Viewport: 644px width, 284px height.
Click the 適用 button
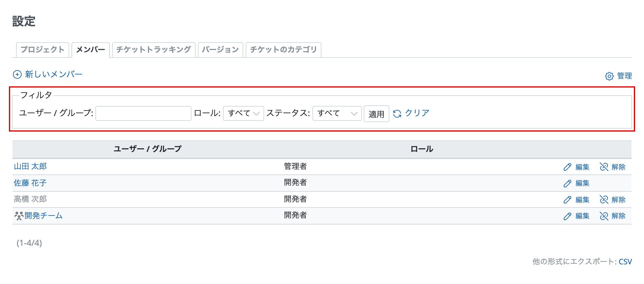click(x=376, y=114)
